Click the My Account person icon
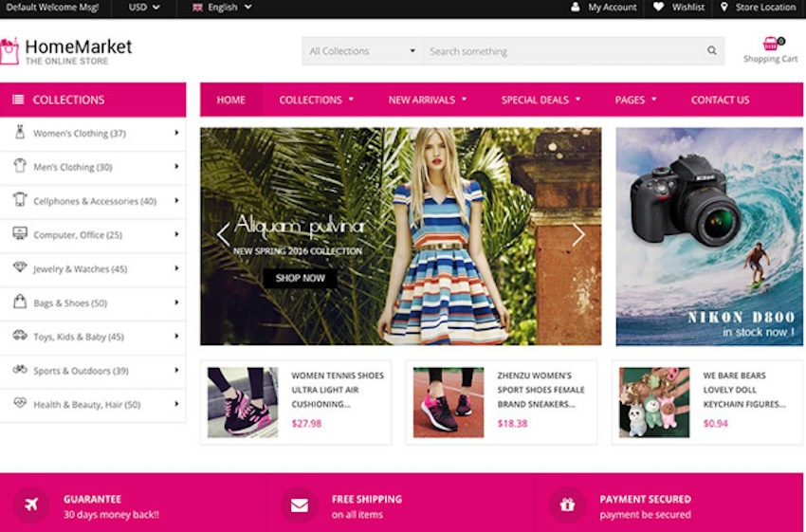Image resolution: width=806 pixels, height=532 pixels. coord(576,8)
